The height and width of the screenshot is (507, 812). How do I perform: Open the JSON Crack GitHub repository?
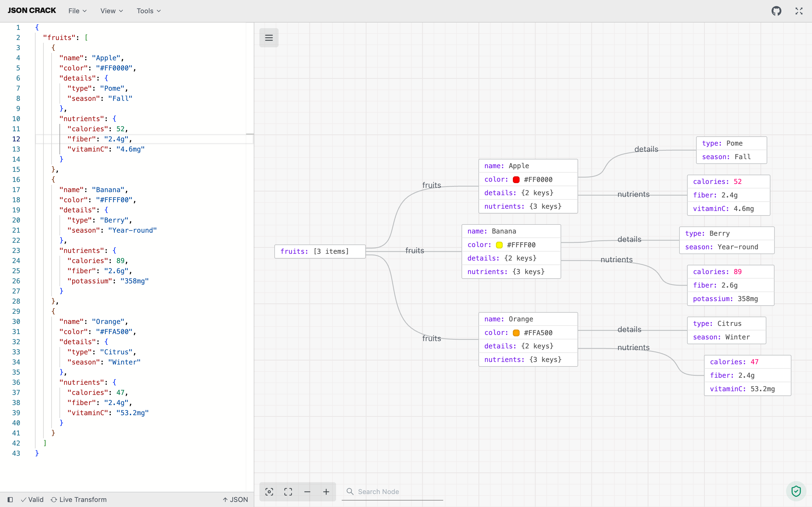click(x=777, y=11)
